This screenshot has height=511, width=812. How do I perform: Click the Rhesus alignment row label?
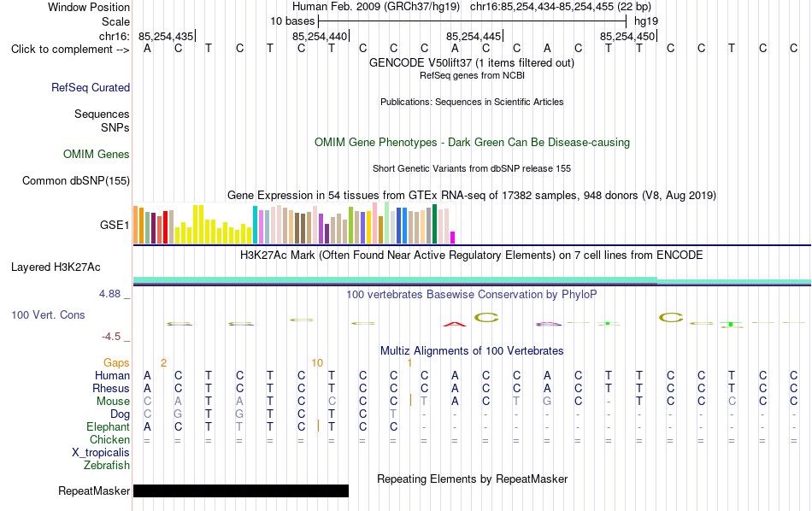pos(111,388)
